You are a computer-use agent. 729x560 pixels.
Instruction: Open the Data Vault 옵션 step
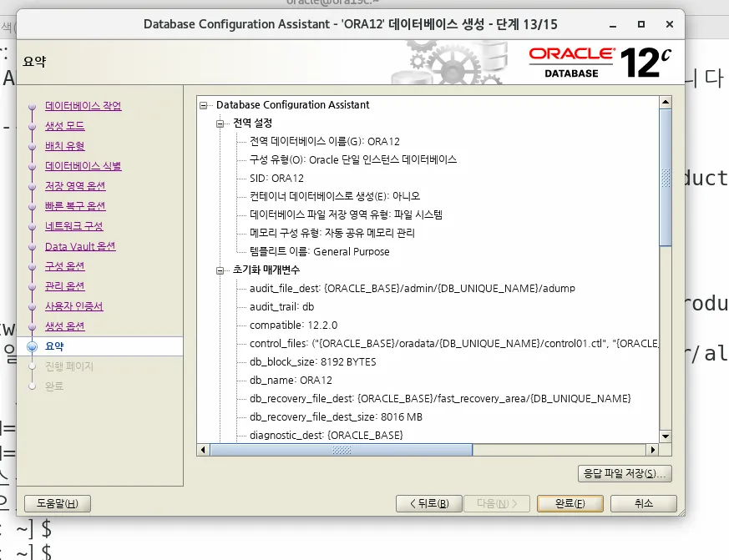[x=80, y=246]
